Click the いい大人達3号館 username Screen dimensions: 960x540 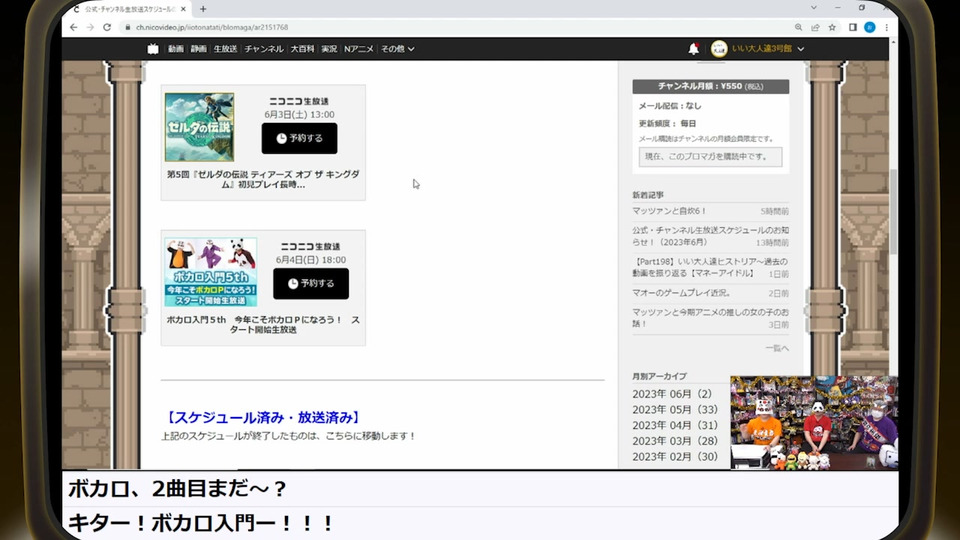tap(762, 49)
